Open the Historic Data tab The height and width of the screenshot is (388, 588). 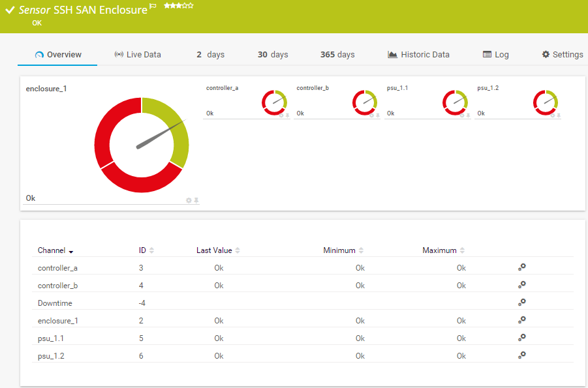click(x=418, y=55)
